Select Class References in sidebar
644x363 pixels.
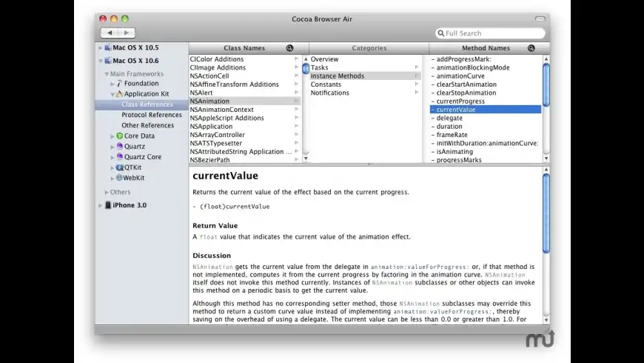[x=141, y=104]
